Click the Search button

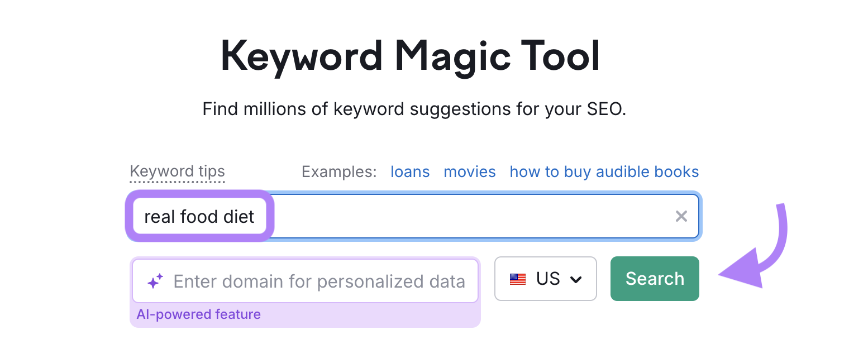(x=655, y=278)
